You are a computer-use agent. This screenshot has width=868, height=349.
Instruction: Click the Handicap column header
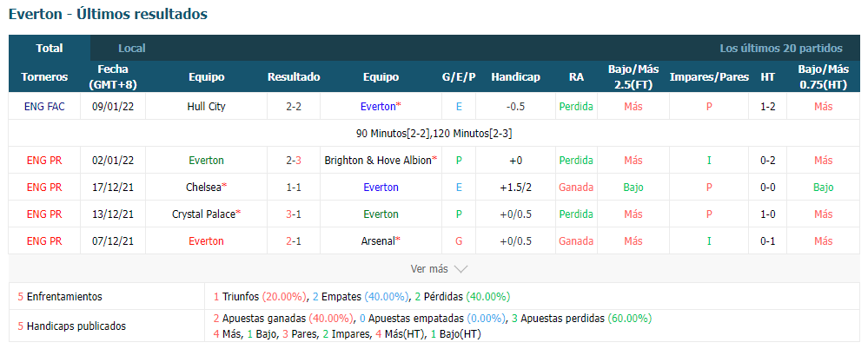point(515,77)
